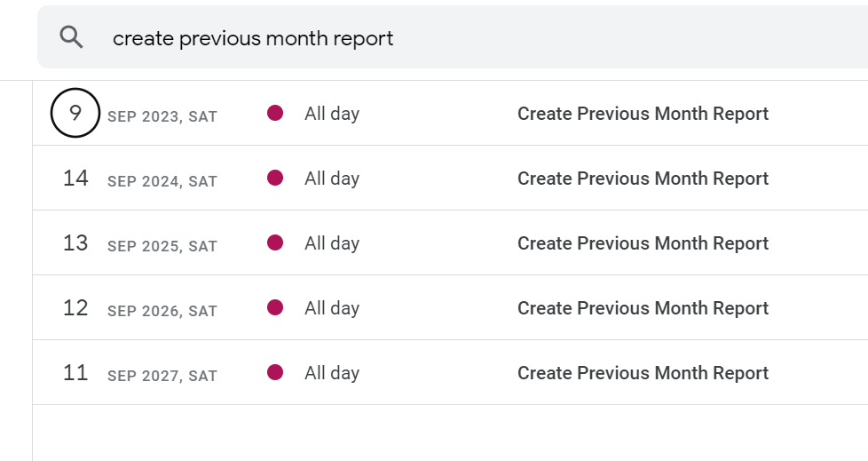Open the Sep 2027 'Create Previous Month Report' event
The height and width of the screenshot is (461, 868).
tap(643, 373)
